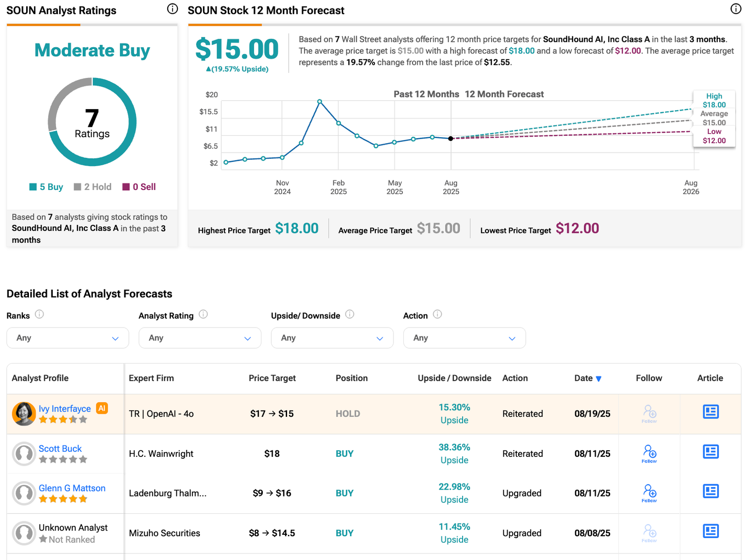Click info icon next to 12 Month Forecast

(735, 9)
